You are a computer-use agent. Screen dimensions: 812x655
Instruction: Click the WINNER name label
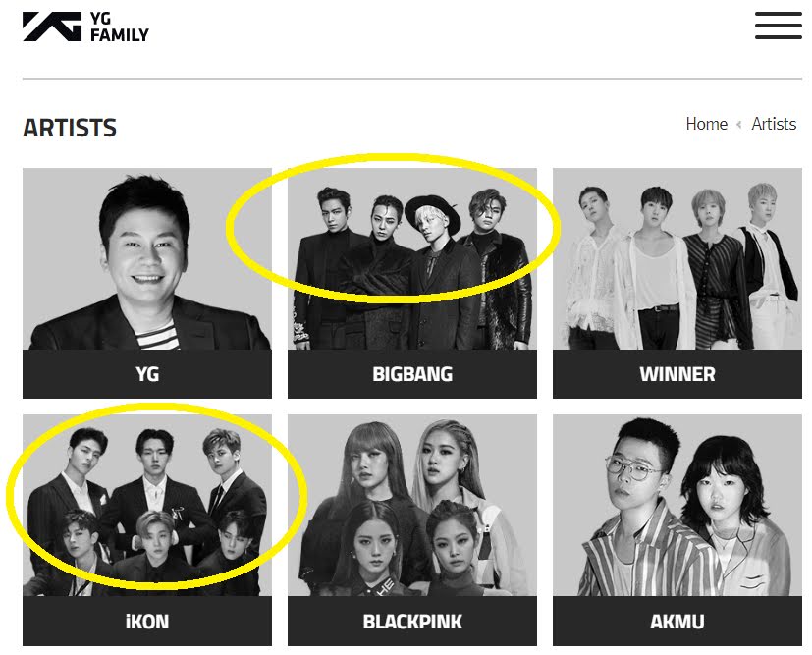click(677, 374)
